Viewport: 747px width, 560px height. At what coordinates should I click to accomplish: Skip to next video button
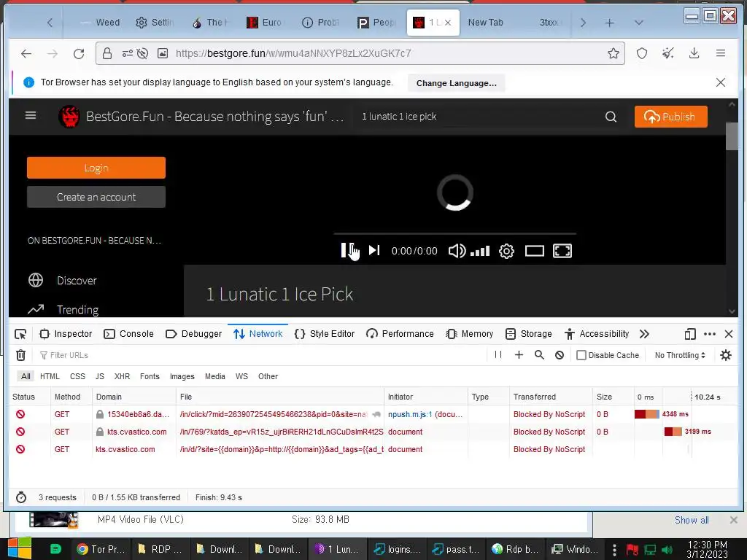pyautogui.click(x=374, y=251)
